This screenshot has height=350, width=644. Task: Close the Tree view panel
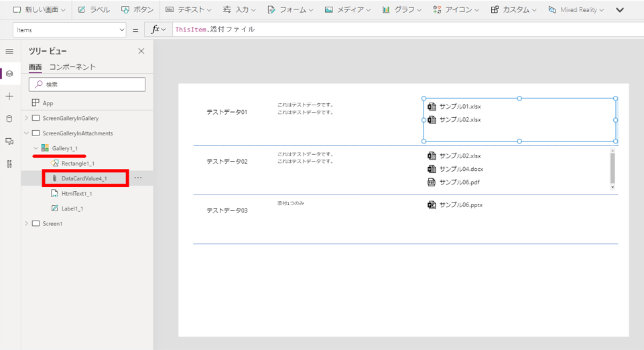point(141,51)
